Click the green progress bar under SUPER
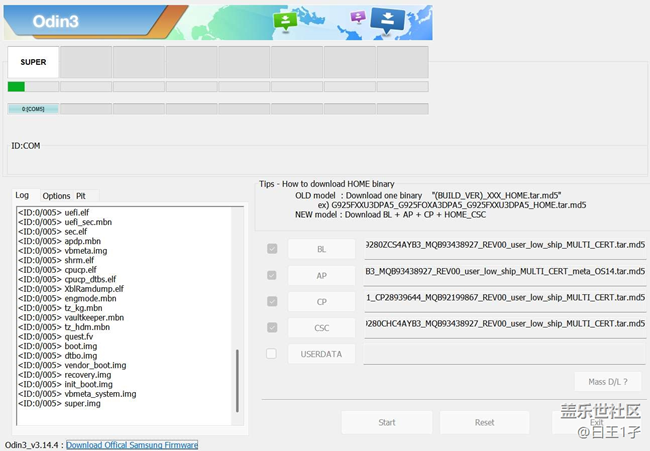This screenshot has width=650, height=451. click(x=16, y=87)
